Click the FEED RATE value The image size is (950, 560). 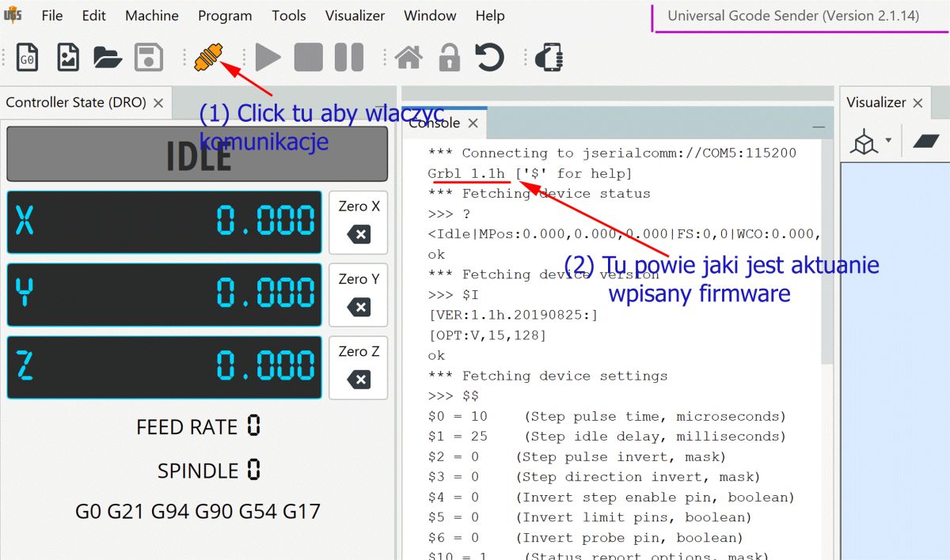253,426
